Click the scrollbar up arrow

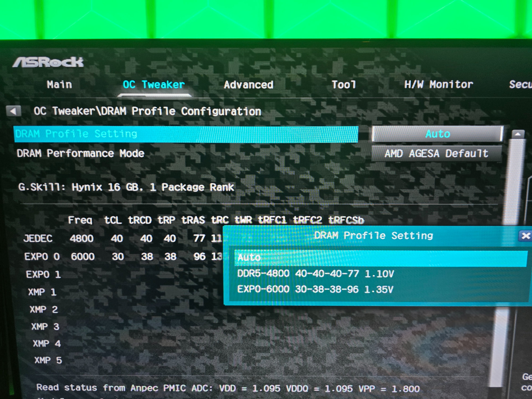(x=518, y=134)
